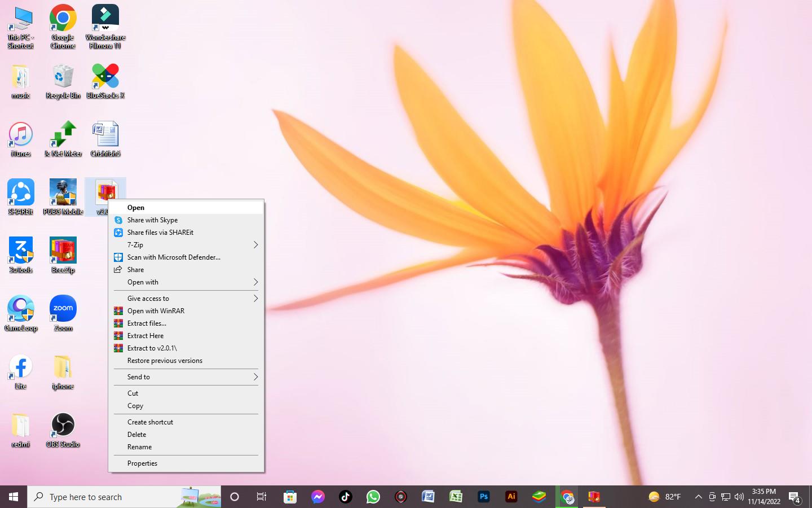Open Photoshop from the taskbar
The image size is (812, 508).
(x=484, y=497)
